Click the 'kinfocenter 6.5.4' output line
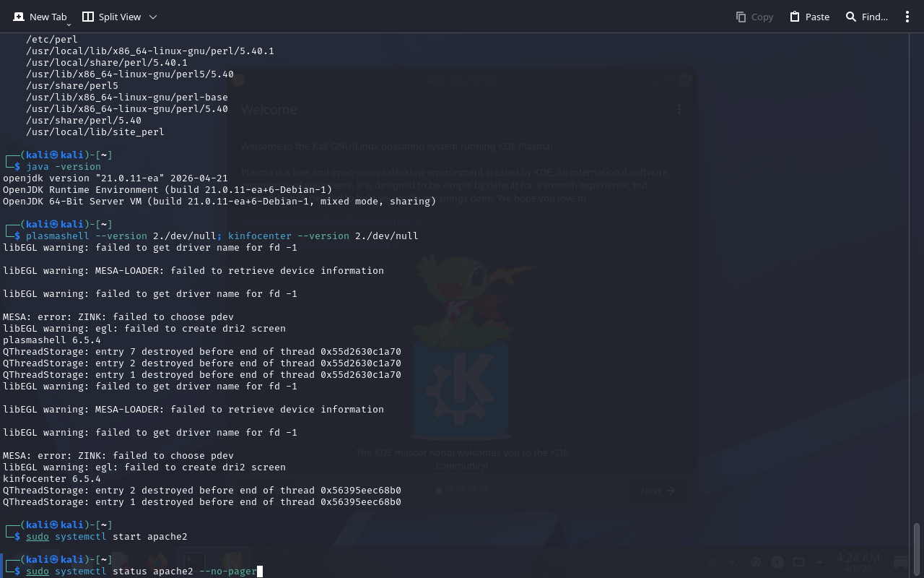The height and width of the screenshot is (578, 924). coord(52,479)
